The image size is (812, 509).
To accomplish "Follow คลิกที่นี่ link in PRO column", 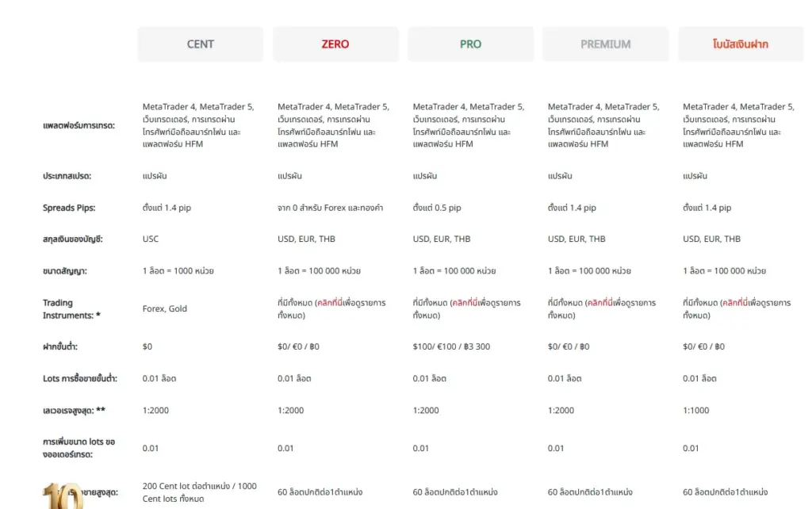I will point(468,303).
